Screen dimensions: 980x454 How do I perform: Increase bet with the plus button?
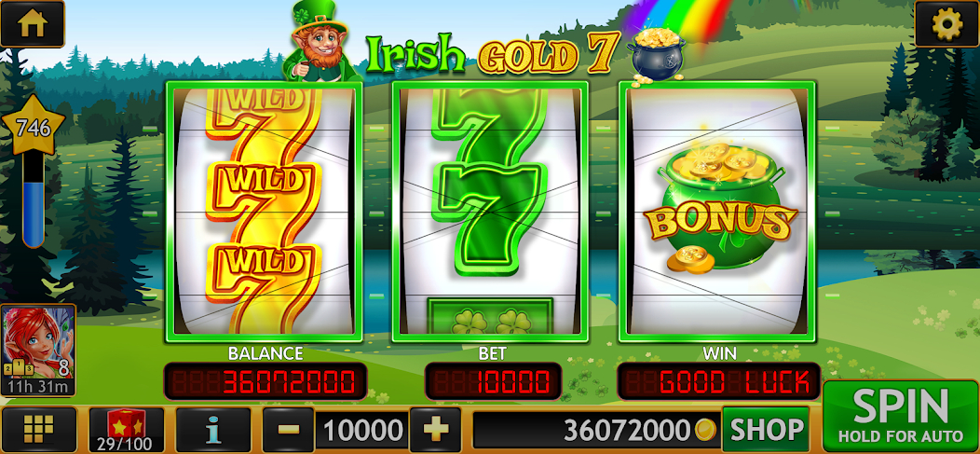436,430
